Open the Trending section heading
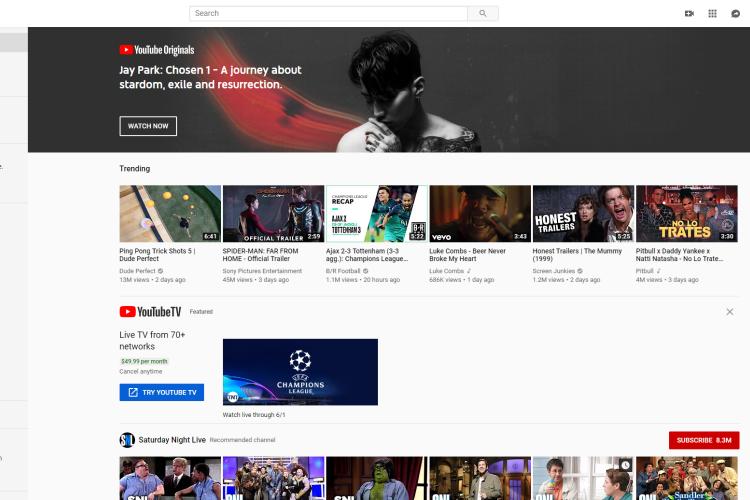Screen dimensions: 750x500 (134, 168)
